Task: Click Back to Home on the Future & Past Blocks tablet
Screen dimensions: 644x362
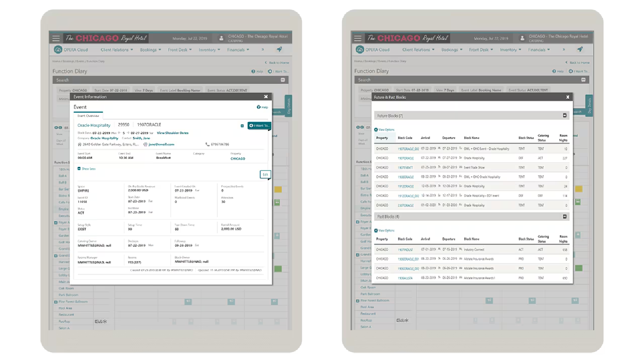Action: (578, 63)
